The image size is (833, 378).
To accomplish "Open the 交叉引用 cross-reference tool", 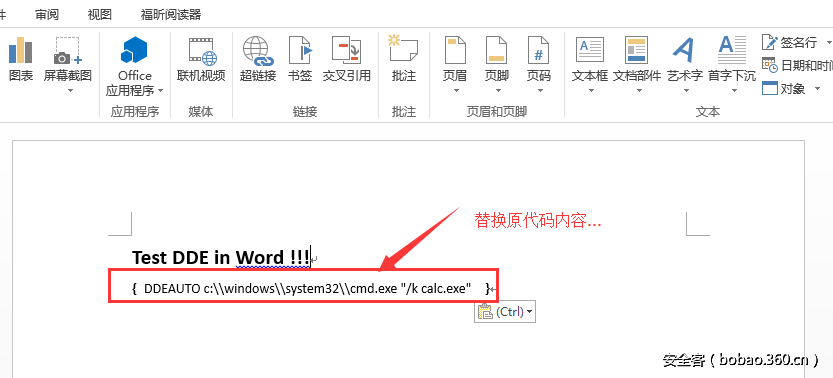I will pos(346,50).
